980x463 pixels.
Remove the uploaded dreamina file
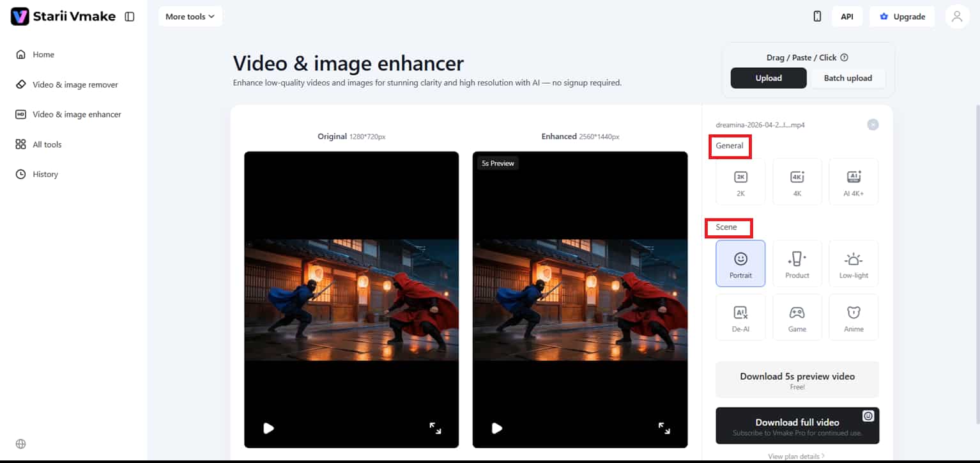[873, 125]
